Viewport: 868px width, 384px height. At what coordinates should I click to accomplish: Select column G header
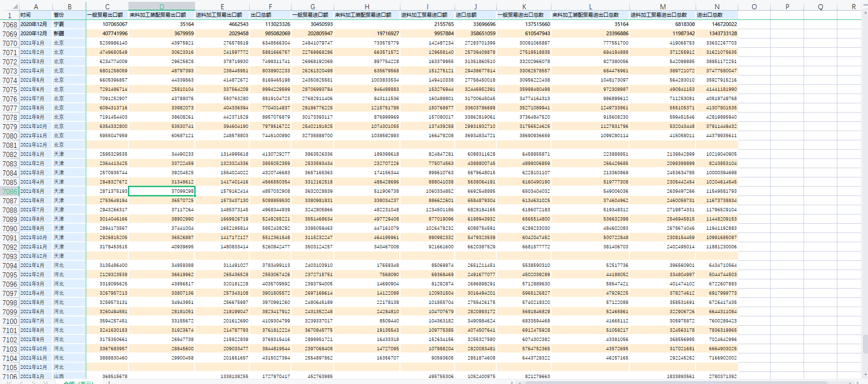coord(312,6)
